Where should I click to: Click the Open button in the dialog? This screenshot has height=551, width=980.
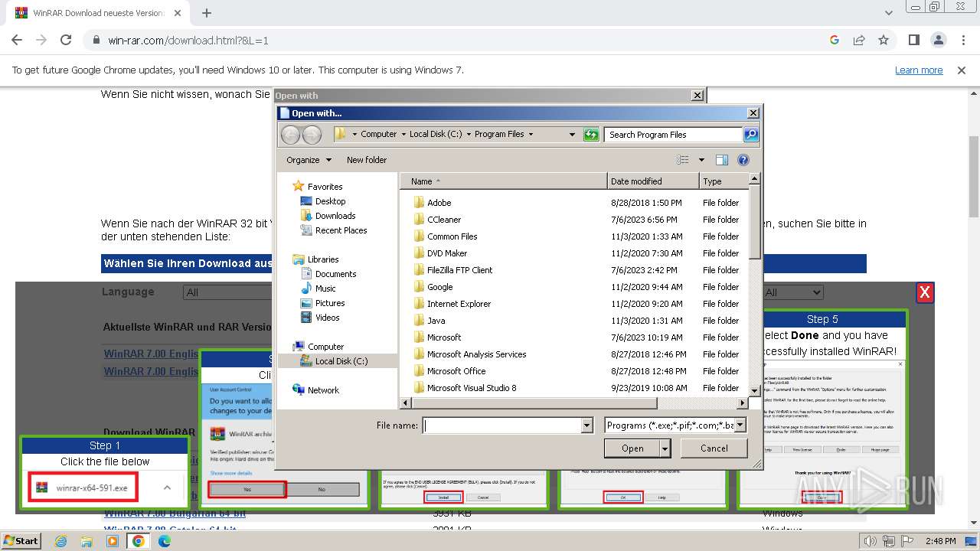point(632,448)
